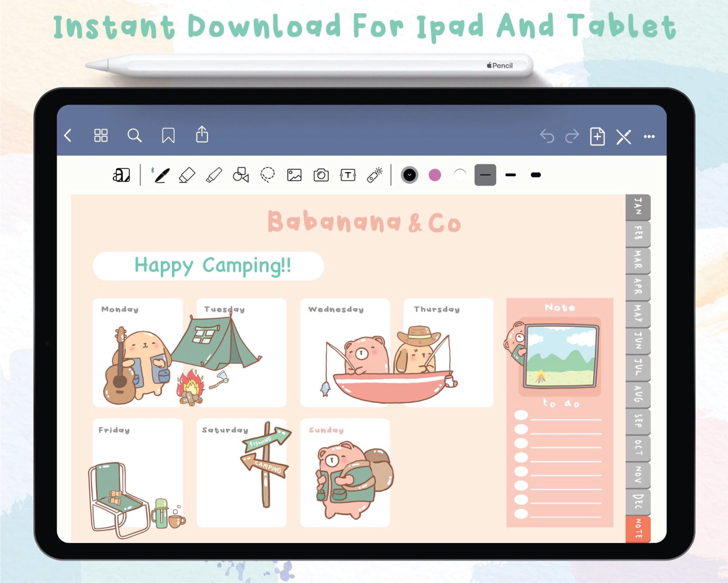This screenshot has height=583, width=728.
Task: Select the Eraser tool
Action: [187, 175]
